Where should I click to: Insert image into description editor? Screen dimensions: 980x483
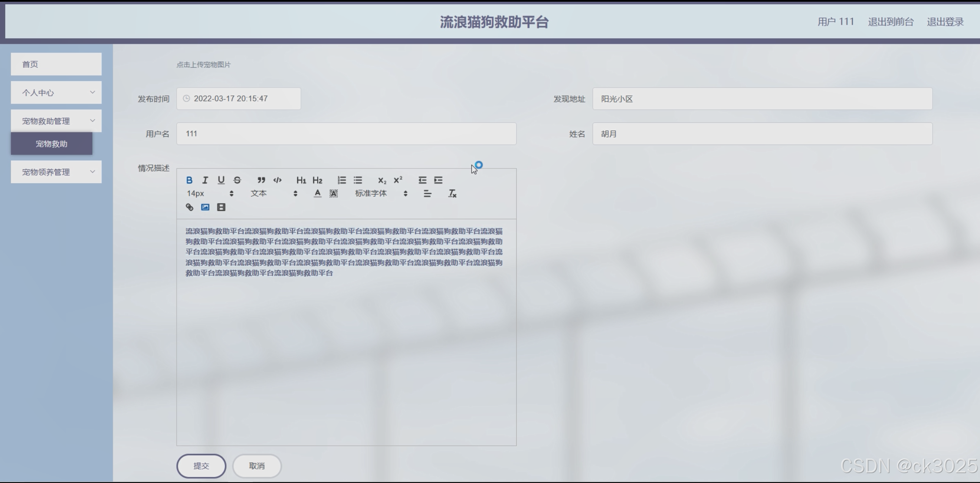[x=205, y=207]
